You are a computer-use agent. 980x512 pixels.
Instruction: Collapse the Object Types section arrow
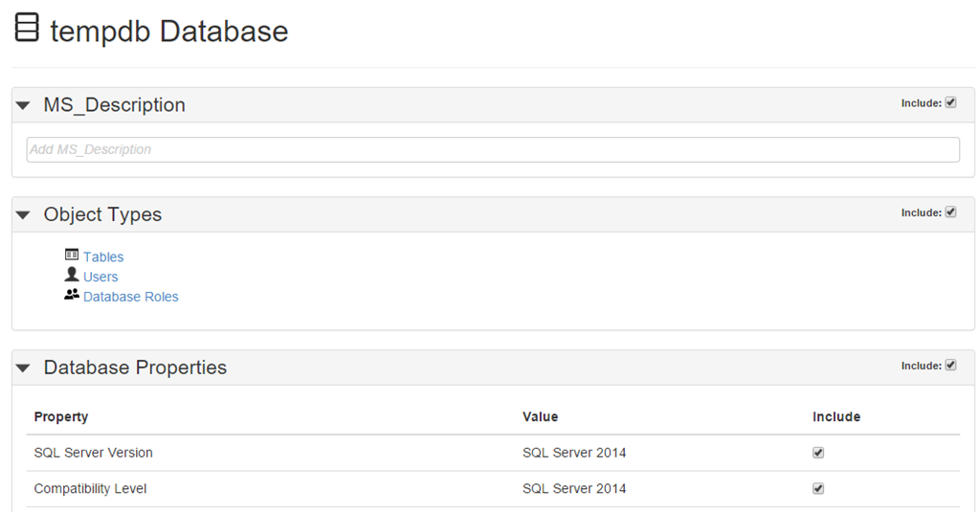pos(24,215)
